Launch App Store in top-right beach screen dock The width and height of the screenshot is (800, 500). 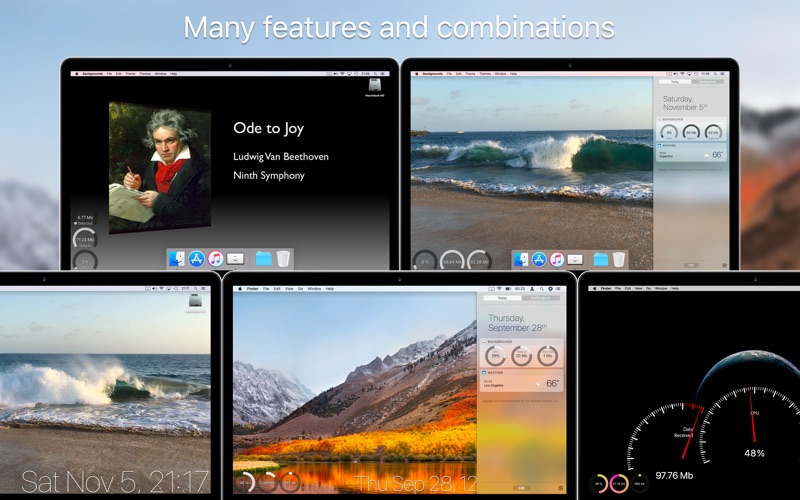(x=539, y=259)
